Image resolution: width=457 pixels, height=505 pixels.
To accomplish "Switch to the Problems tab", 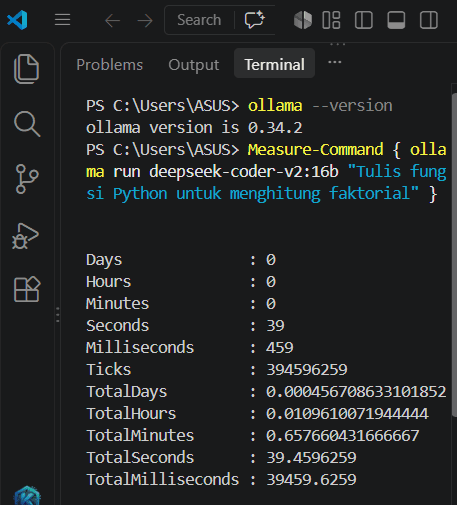I will [x=110, y=65].
